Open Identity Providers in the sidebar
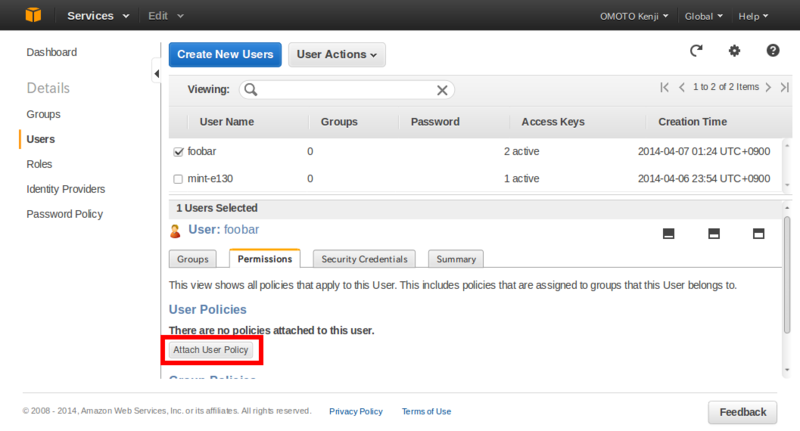The image size is (800, 431). (66, 189)
